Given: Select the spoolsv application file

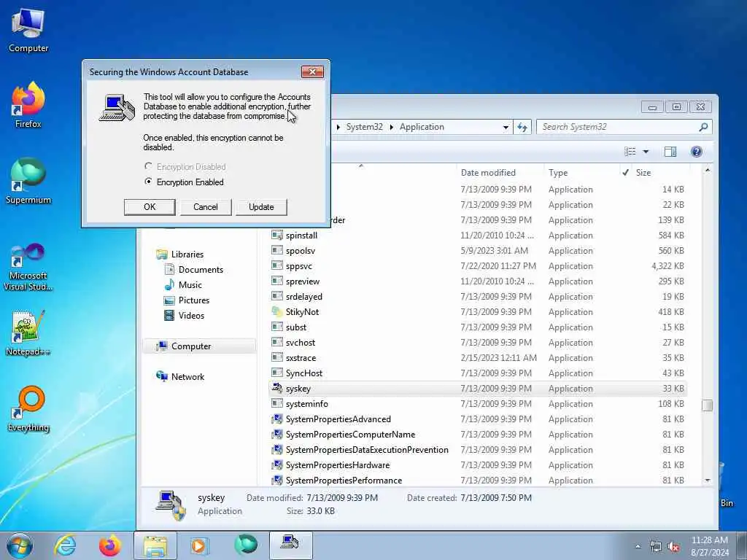Looking at the screenshot, I should tap(300, 251).
